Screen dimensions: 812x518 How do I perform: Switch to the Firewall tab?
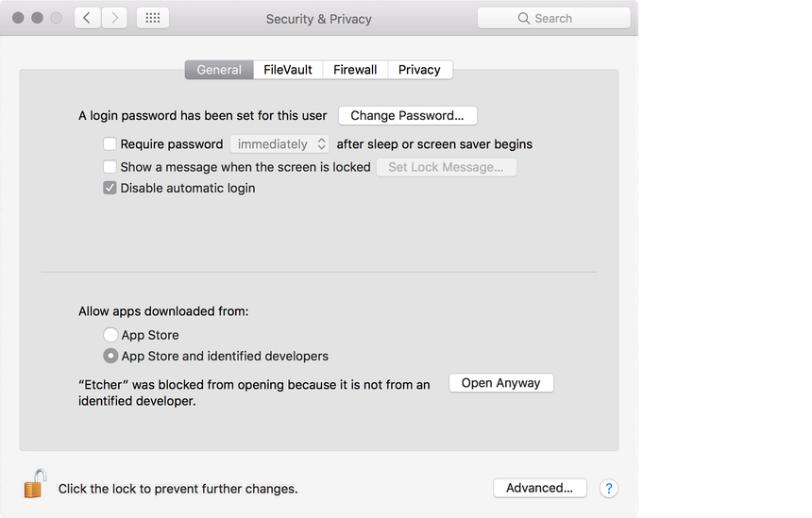click(355, 70)
